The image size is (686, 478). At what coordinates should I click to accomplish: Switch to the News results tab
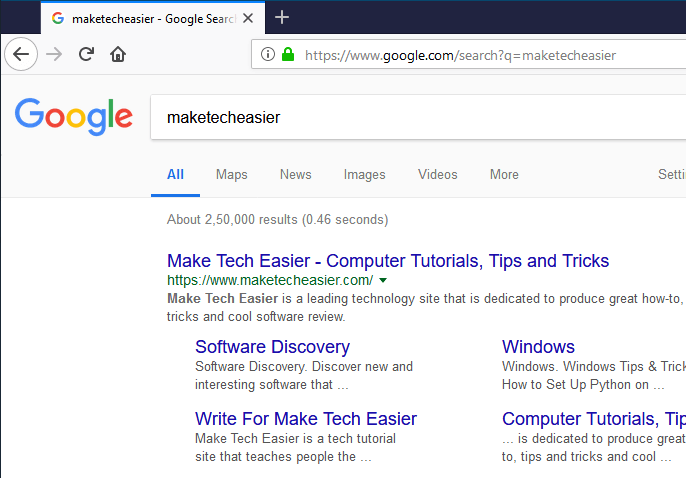(x=296, y=174)
